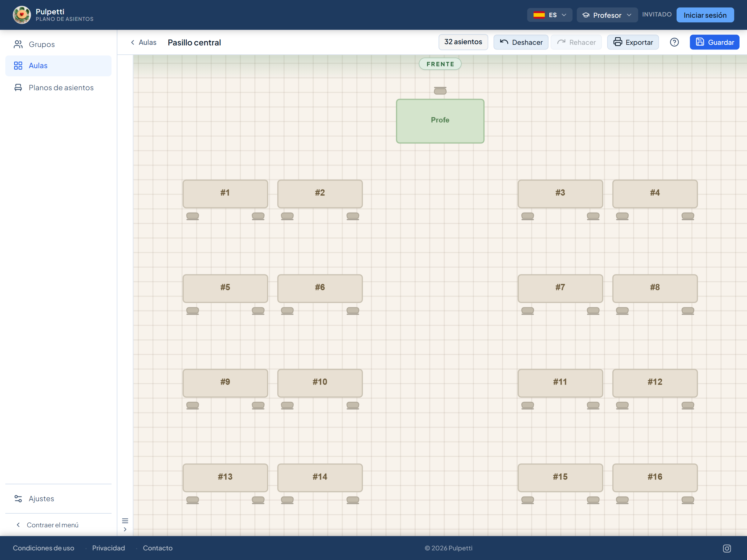The width and height of the screenshot is (747, 560).
Task: Open the ES language dropdown
Action: click(549, 15)
